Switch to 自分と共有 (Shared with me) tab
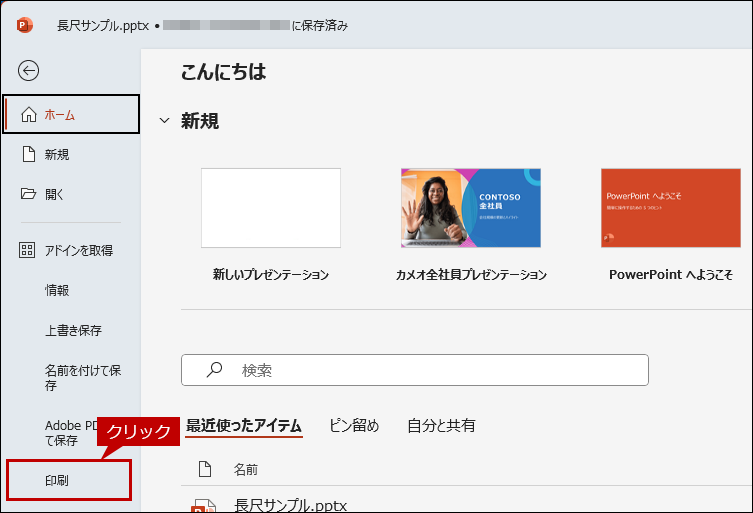The height and width of the screenshot is (513, 753). tap(441, 425)
